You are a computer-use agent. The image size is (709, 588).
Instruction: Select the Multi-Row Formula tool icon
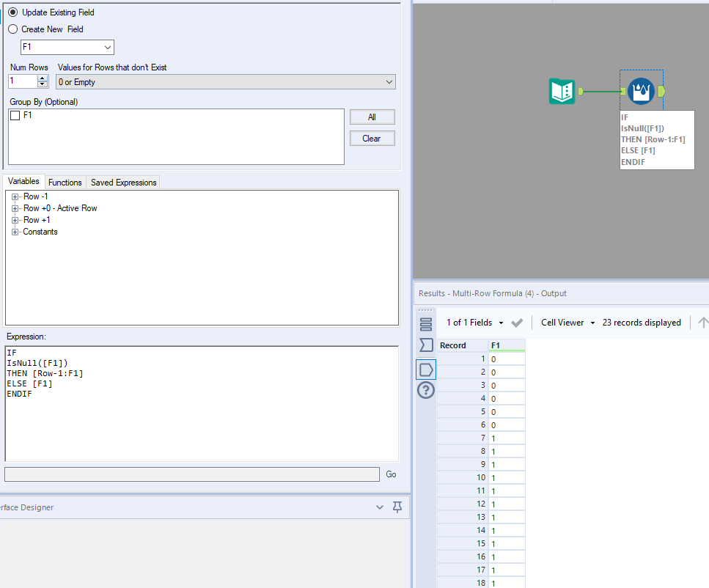tap(641, 92)
